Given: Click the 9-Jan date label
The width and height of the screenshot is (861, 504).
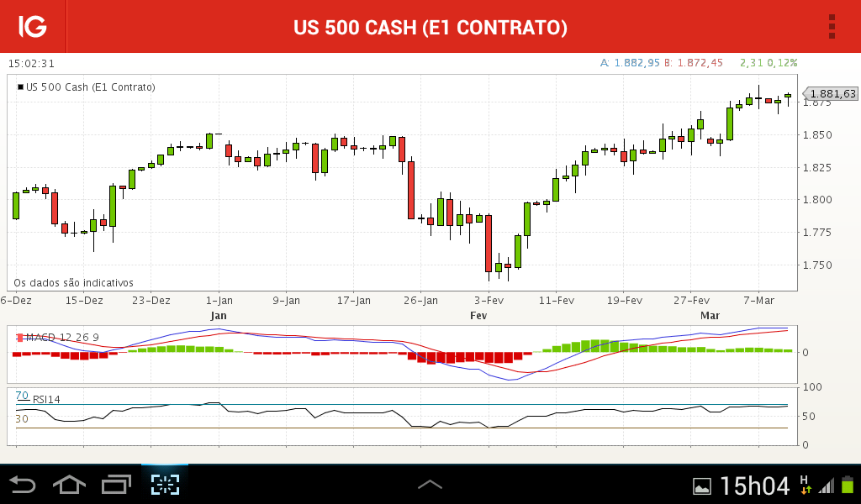Looking at the screenshot, I should 286,301.
